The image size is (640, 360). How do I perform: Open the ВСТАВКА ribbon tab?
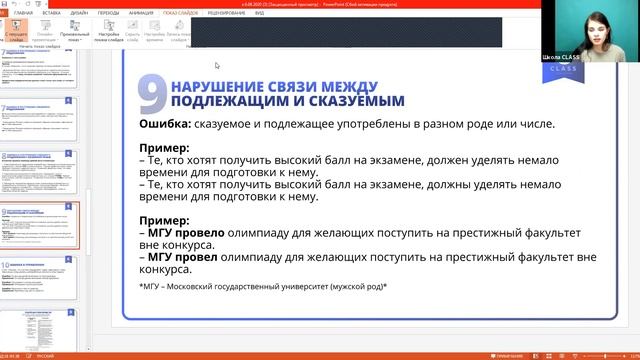(x=51, y=13)
